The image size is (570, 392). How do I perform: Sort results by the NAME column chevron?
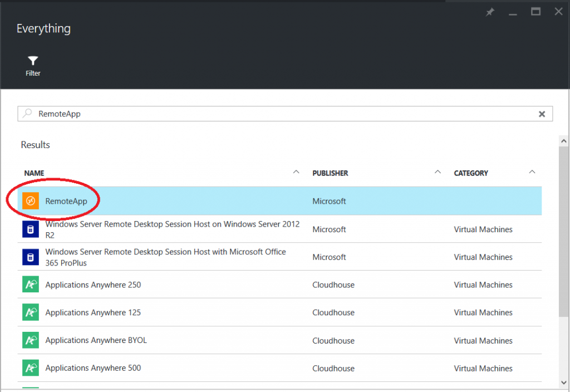296,172
